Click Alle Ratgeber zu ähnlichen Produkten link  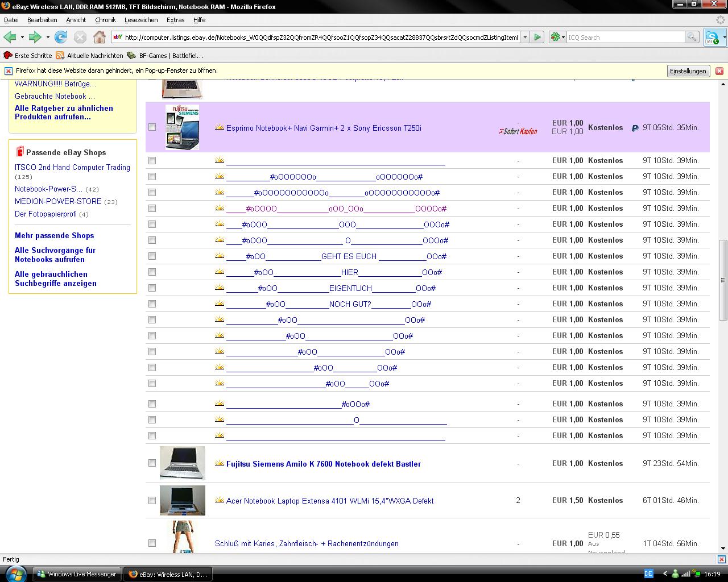coord(64,113)
